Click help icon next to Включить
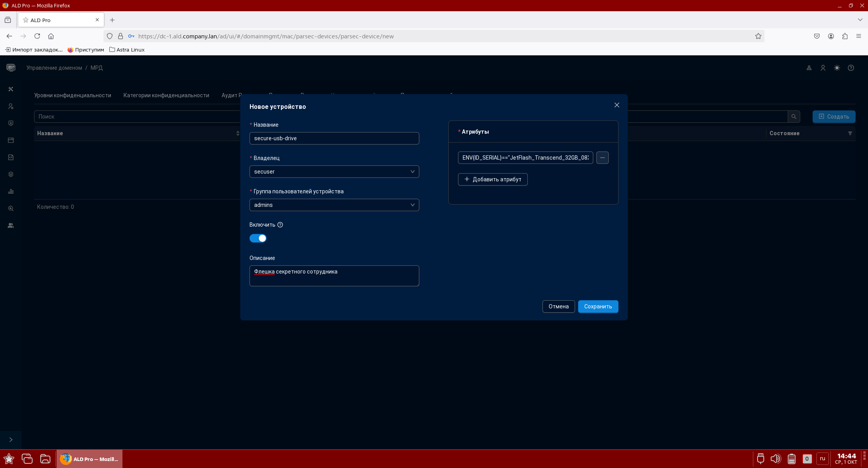The height and width of the screenshot is (468, 868). pos(280,225)
